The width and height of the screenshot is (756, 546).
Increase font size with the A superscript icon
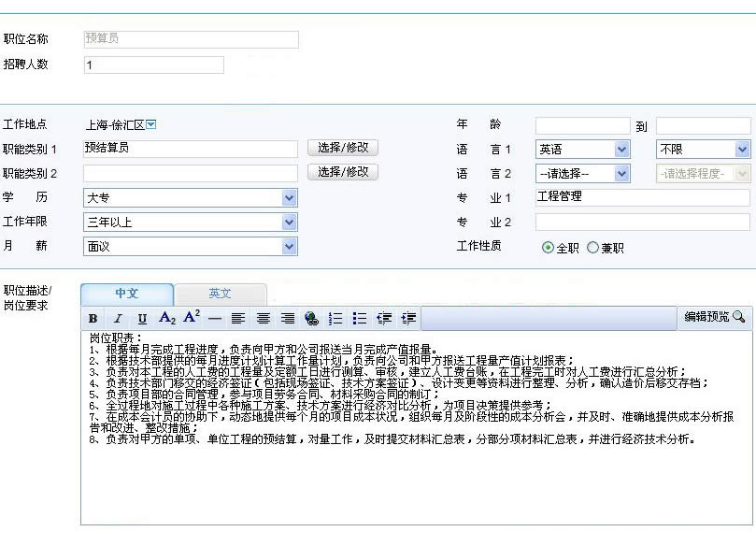[x=192, y=318]
